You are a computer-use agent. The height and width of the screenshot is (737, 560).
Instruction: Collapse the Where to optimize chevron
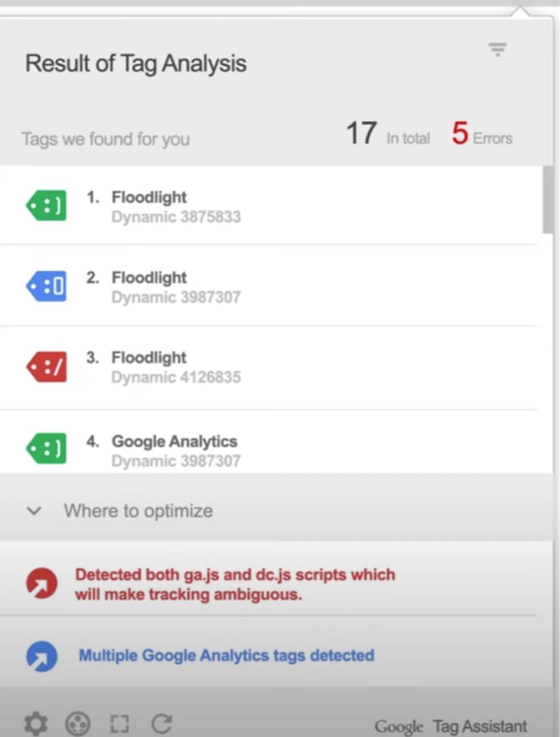pos(34,511)
